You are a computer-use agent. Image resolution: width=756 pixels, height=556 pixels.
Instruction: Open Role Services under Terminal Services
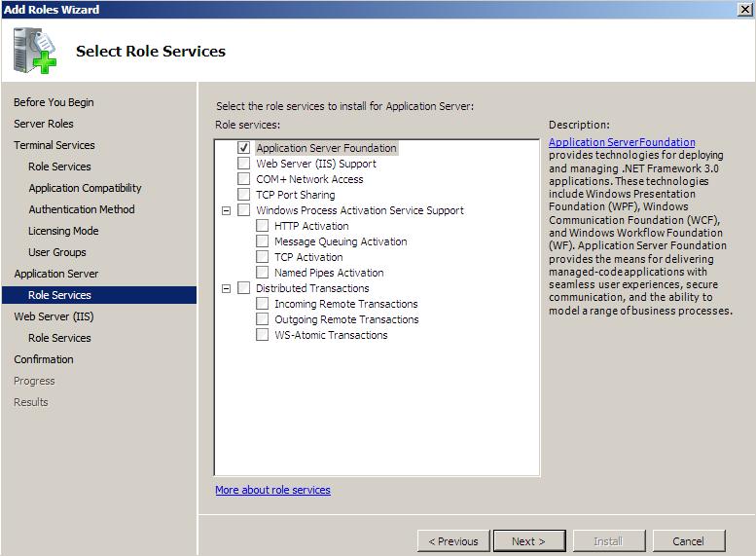click(x=59, y=167)
